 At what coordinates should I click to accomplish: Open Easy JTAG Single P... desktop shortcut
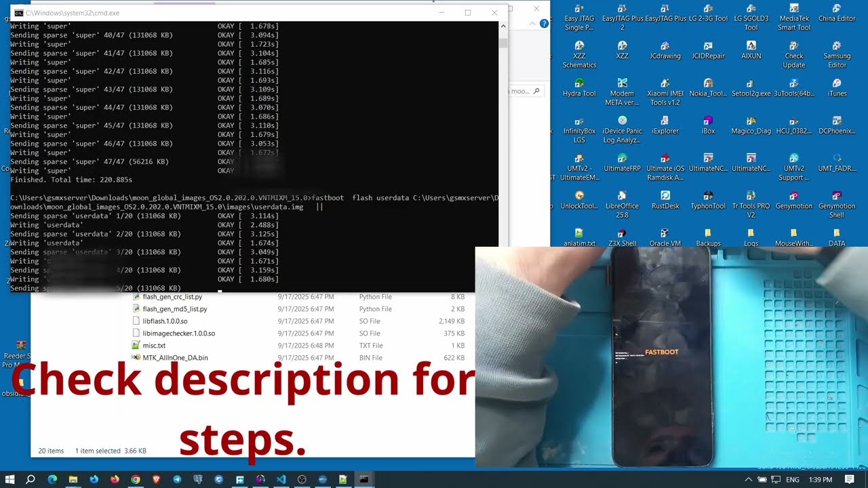pos(579,18)
